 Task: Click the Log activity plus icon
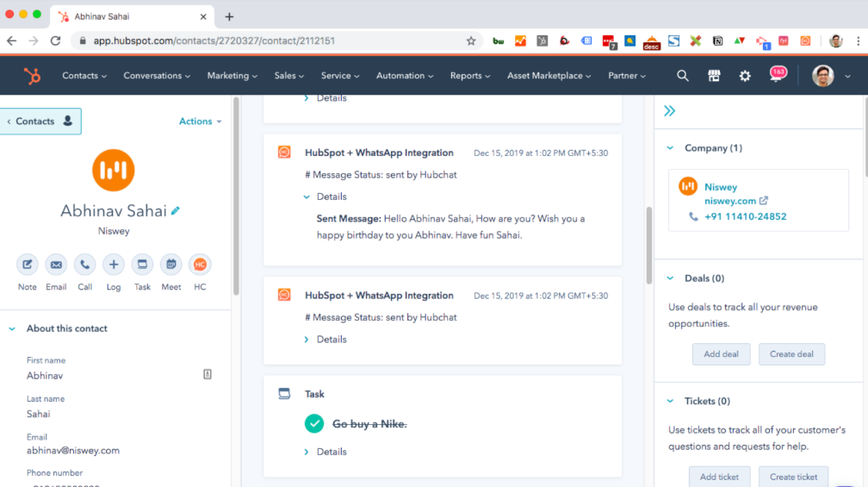point(114,265)
